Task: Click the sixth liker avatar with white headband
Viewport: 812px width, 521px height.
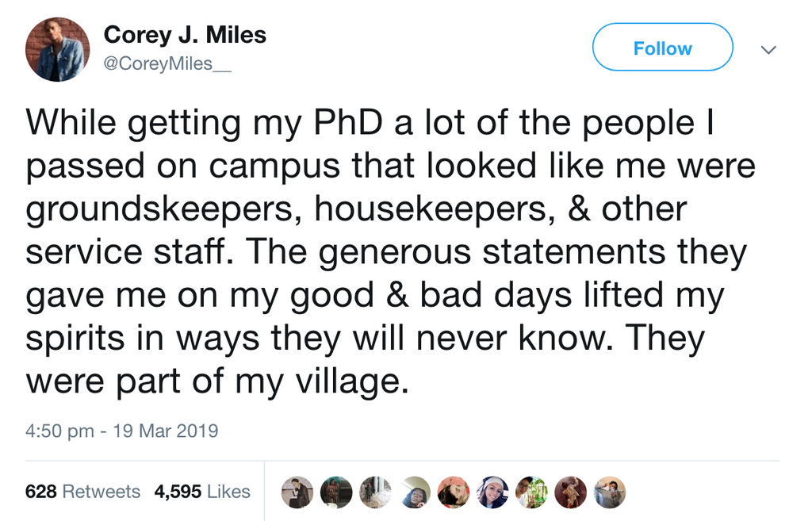Action: point(492,492)
